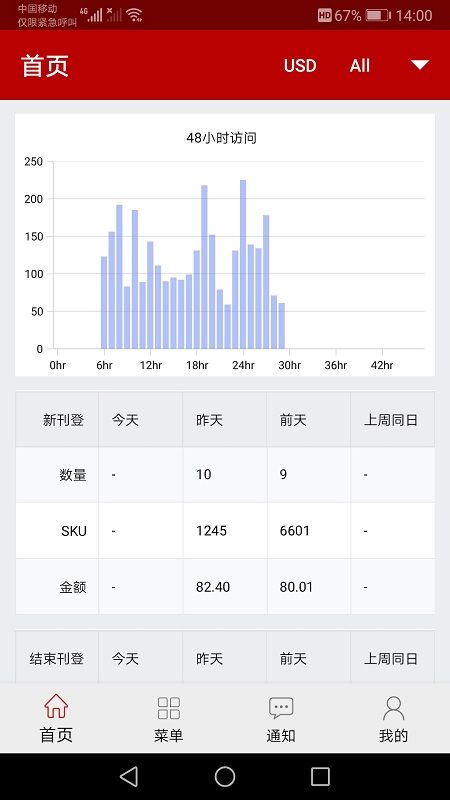The image size is (450, 800).
Task: Open the 我的 profile icon
Action: click(393, 708)
